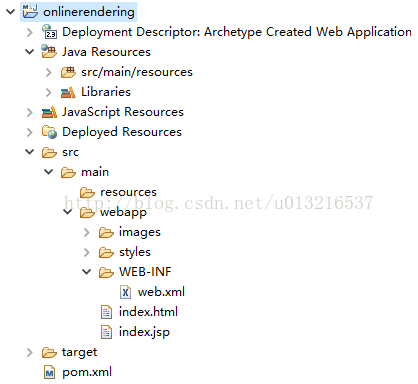
Task: Select the WEB-INF folder label
Action: point(145,272)
